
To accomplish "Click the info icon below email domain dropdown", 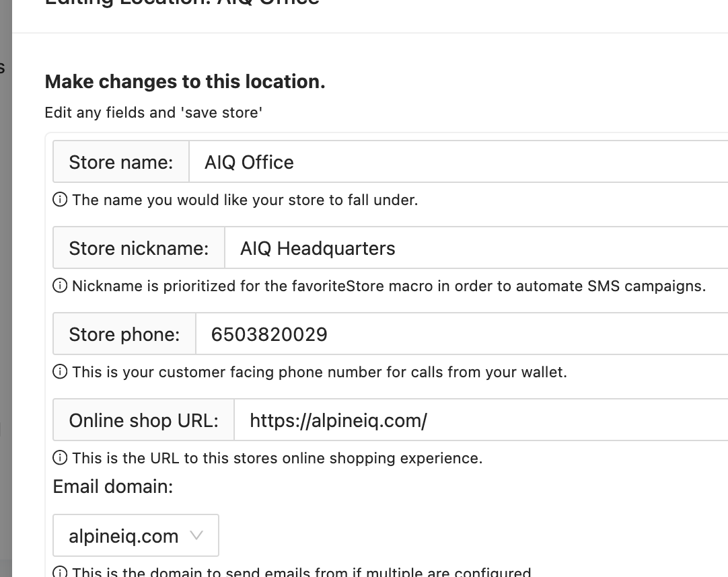I will pos(59,572).
